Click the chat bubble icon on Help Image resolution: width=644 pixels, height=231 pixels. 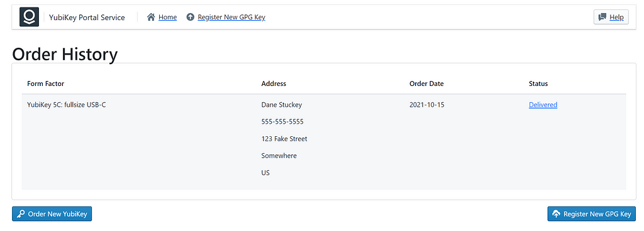(602, 17)
